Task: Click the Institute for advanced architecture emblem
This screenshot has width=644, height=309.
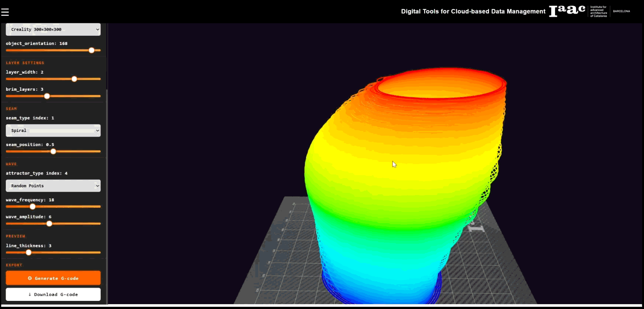Action: (598, 11)
